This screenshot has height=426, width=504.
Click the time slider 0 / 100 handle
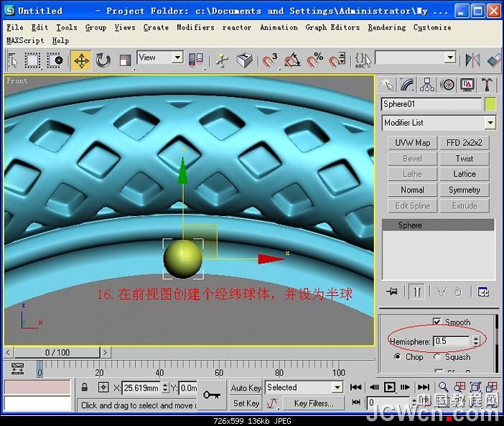57,353
